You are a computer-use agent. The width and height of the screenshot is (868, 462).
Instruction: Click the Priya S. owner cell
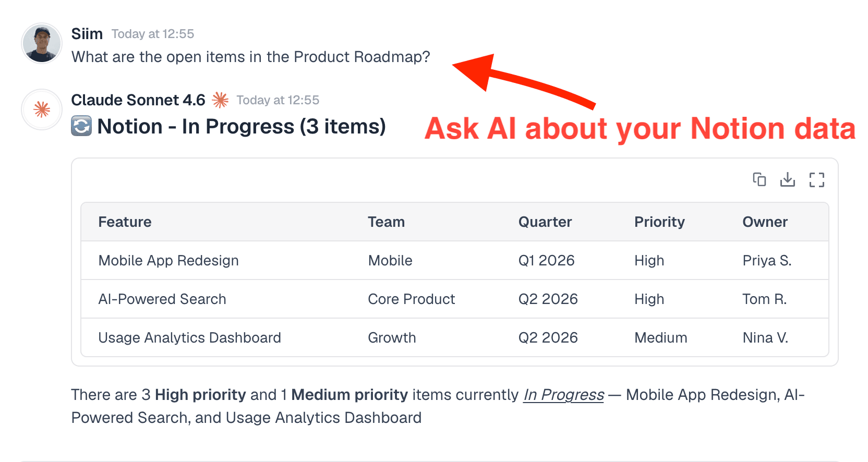click(x=766, y=260)
